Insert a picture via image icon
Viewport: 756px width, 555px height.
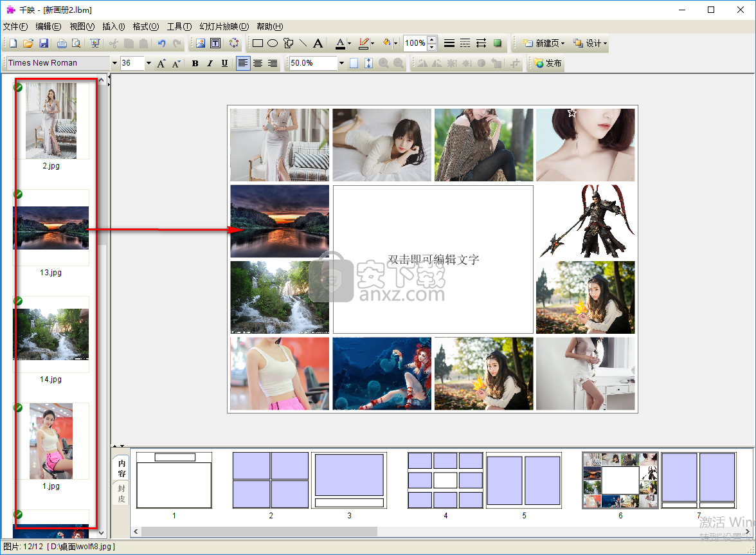coord(201,43)
